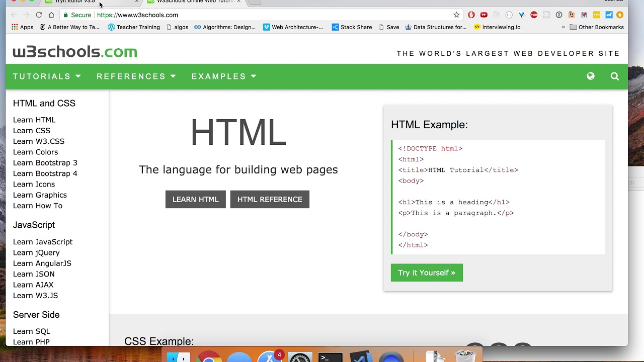Screen dimensions: 644x362
Task: Open Learn AJAX in the sidebar
Action: 33,285
